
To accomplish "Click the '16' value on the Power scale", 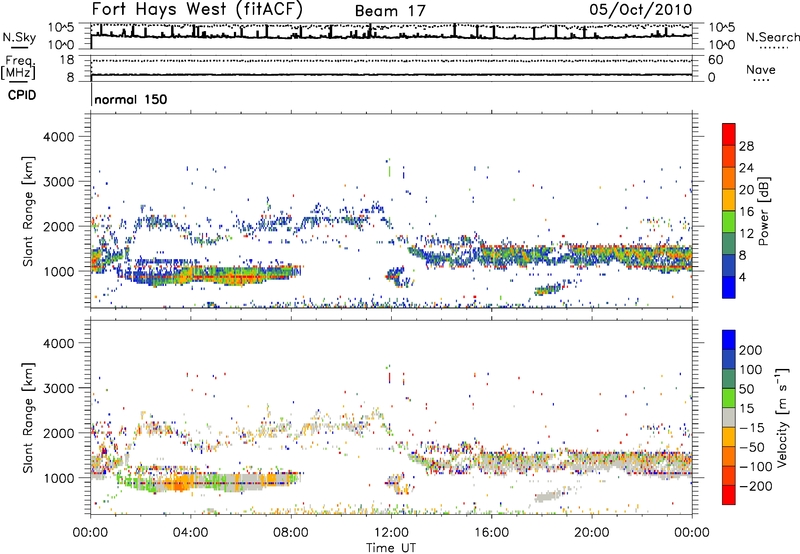I will tap(746, 212).
